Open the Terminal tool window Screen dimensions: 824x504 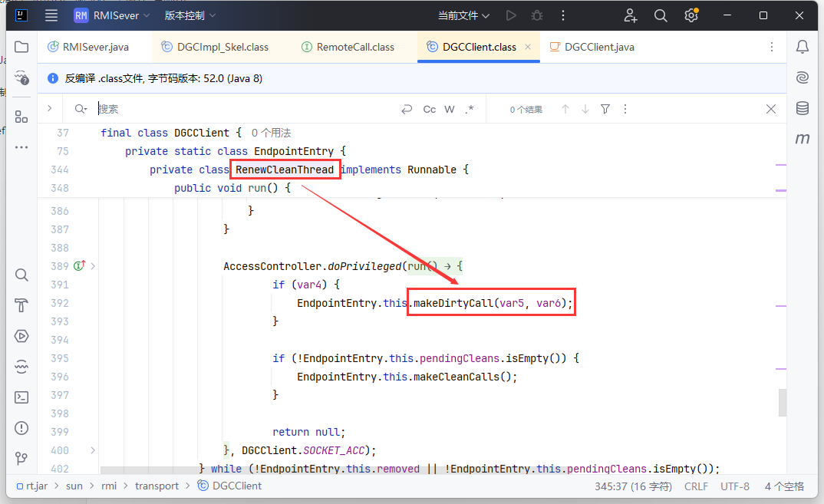(21, 397)
